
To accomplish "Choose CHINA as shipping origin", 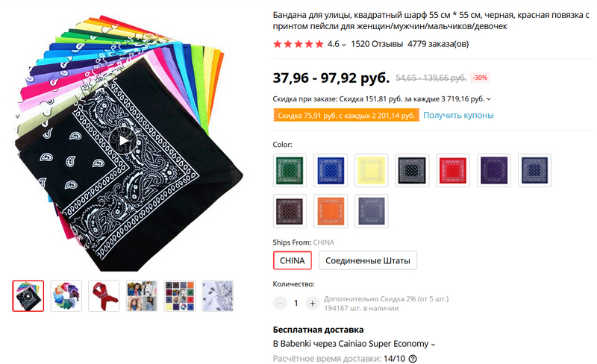I will pos(293,260).
